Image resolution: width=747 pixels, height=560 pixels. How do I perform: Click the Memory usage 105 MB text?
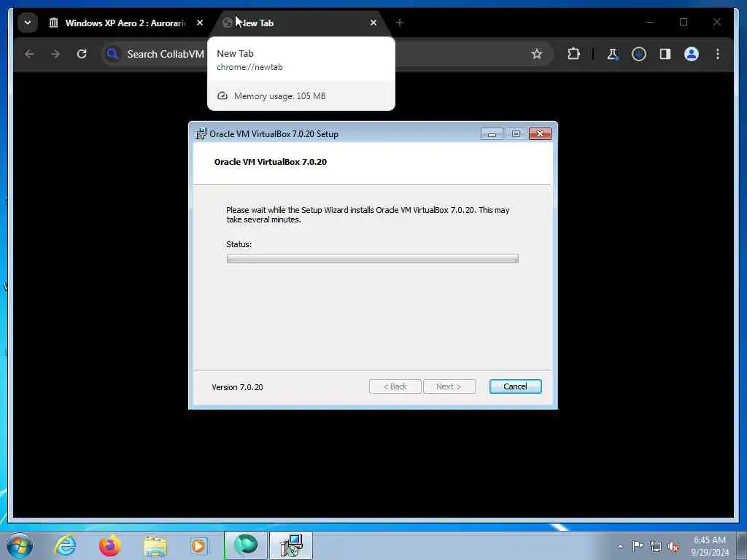(x=279, y=96)
